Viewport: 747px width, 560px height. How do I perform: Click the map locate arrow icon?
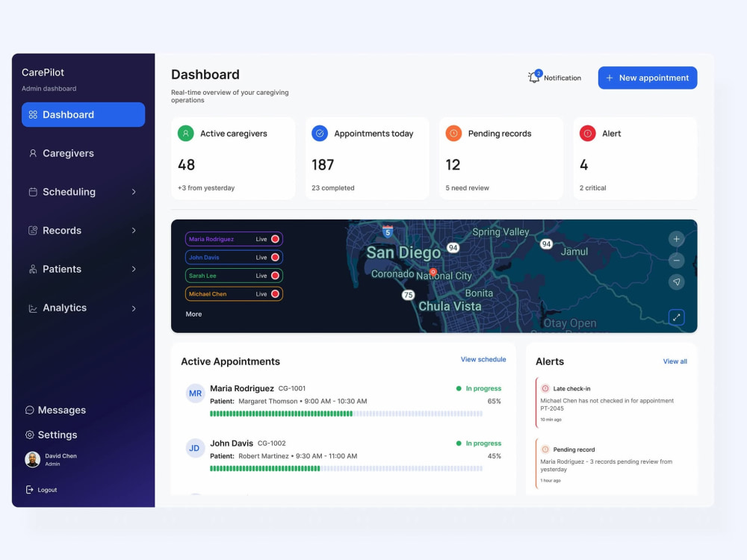point(676,282)
